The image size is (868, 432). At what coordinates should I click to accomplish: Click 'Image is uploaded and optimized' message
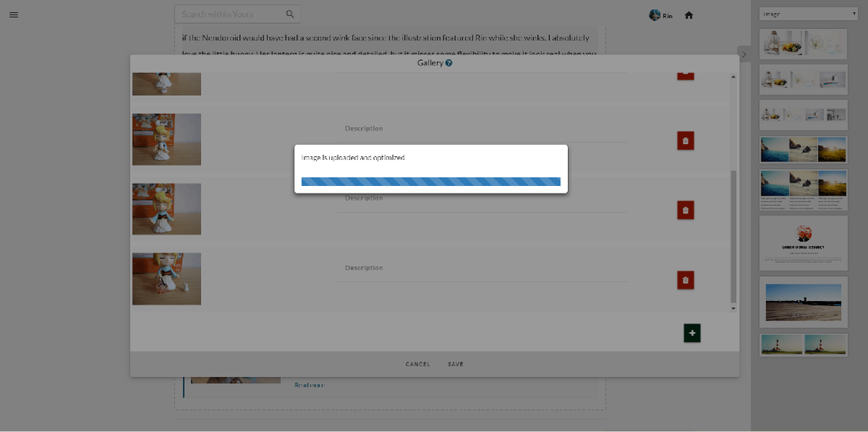[353, 158]
